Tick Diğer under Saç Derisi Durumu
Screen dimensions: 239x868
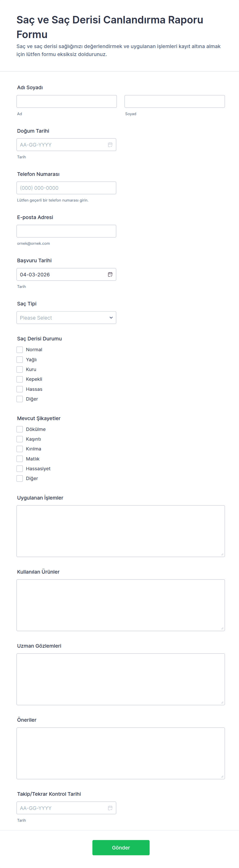[x=20, y=399]
